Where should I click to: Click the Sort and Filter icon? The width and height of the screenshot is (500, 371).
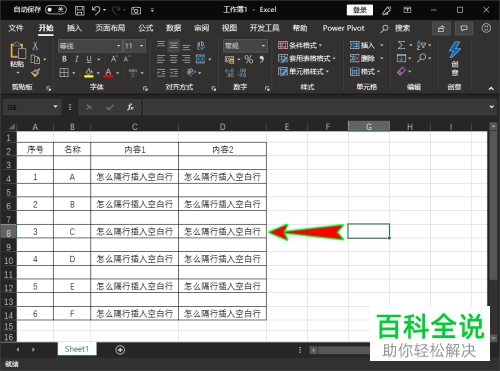pyautogui.click(x=421, y=45)
